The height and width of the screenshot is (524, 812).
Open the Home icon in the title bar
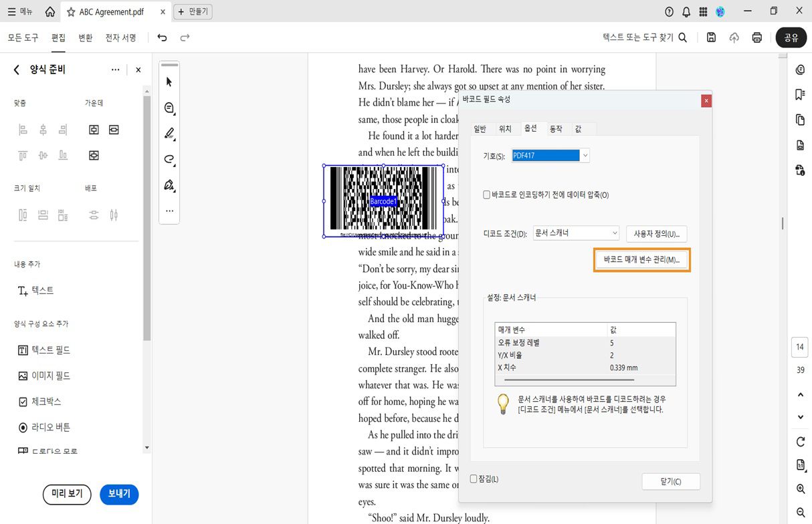(x=49, y=11)
